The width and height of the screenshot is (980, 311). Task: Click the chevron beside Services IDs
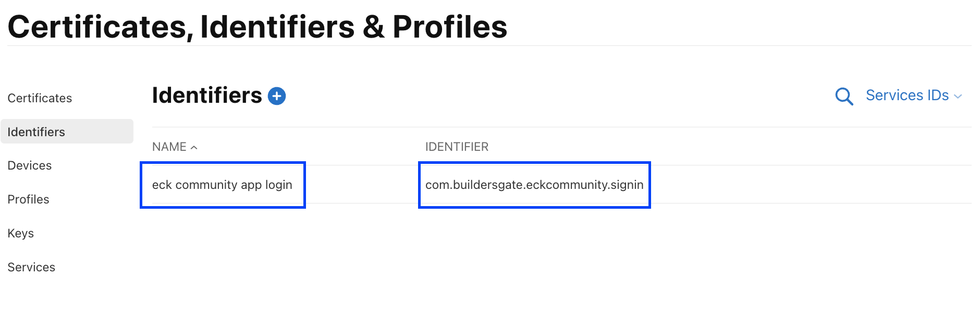(958, 97)
